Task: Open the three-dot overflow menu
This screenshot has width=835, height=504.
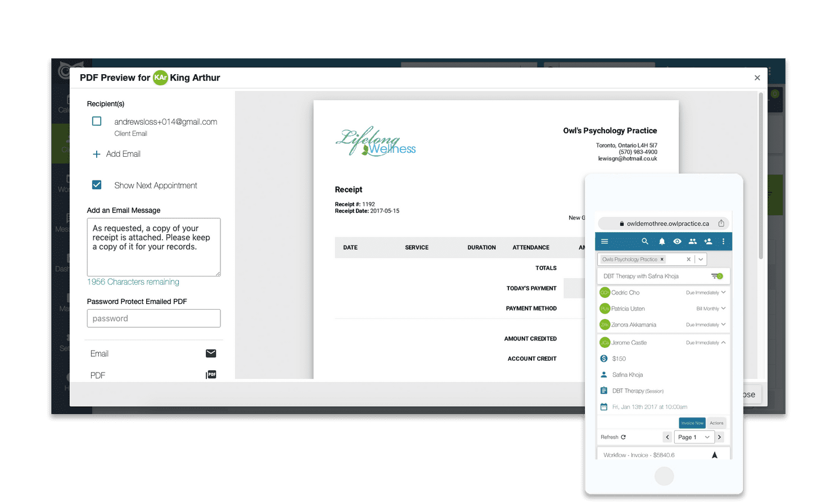Action: (x=724, y=241)
